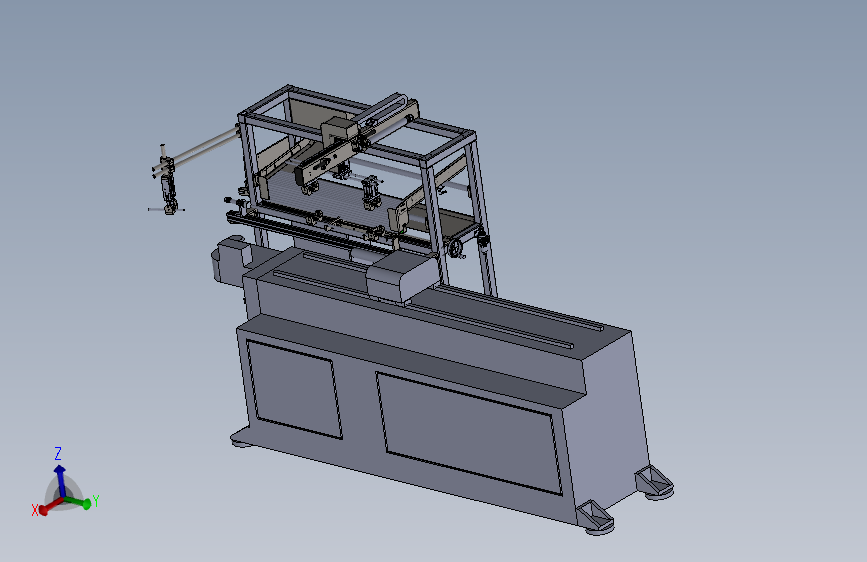This screenshot has height=562, width=867.
Task: Select the handwheel on the conveyor frame
Action: pyautogui.click(x=457, y=248)
